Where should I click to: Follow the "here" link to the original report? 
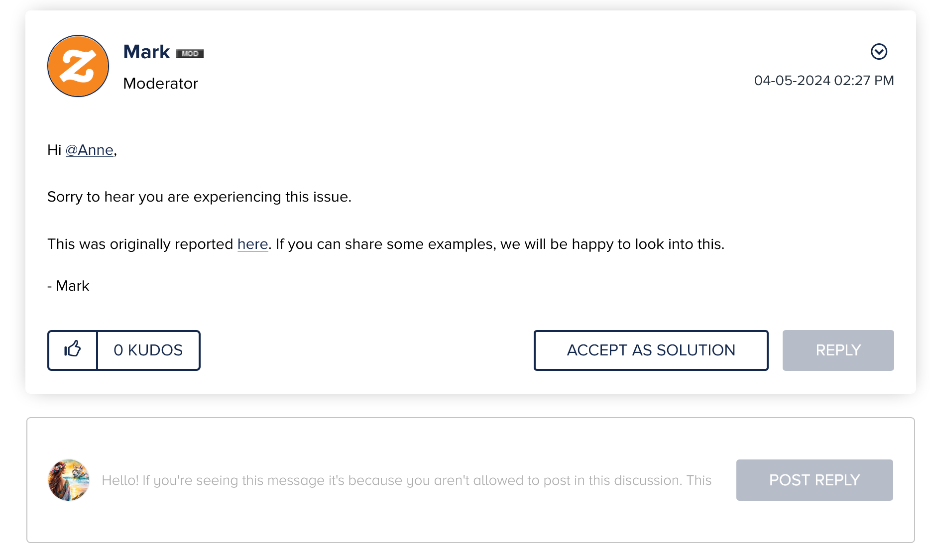[252, 244]
